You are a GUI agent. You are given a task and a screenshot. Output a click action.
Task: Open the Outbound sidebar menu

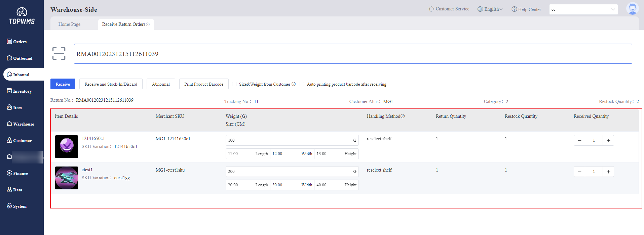point(22,58)
